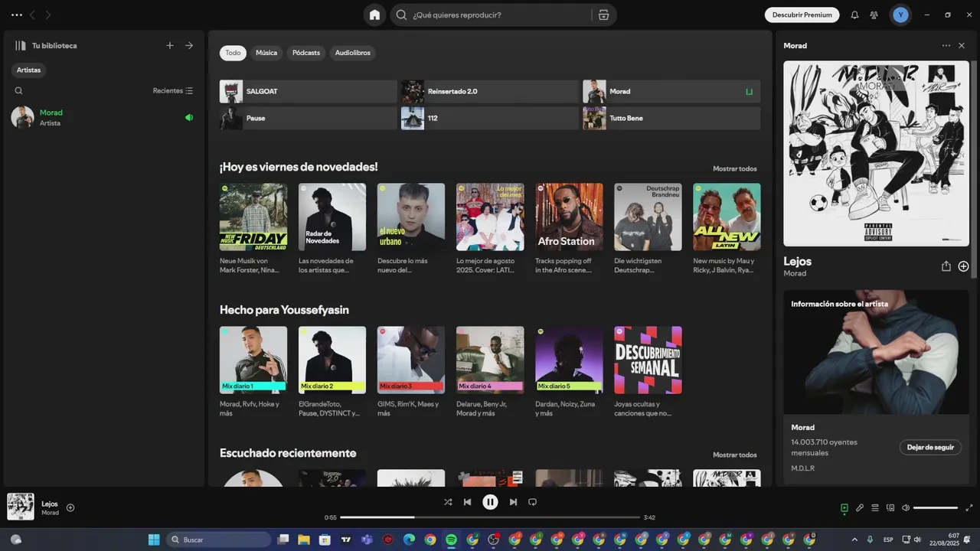Show lyrics with microphone icon
The image size is (980, 551).
click(860, 507)
